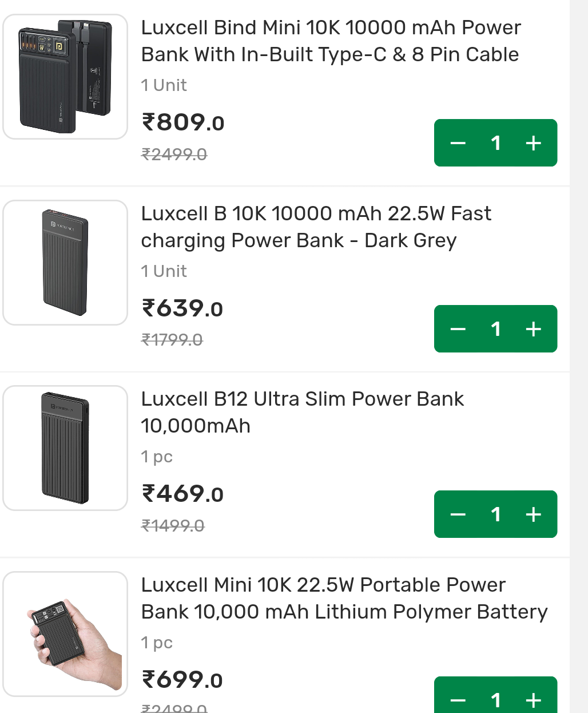
Task: View the Luxcell B12 Ultra Slim image
Action: pos(65,448)
